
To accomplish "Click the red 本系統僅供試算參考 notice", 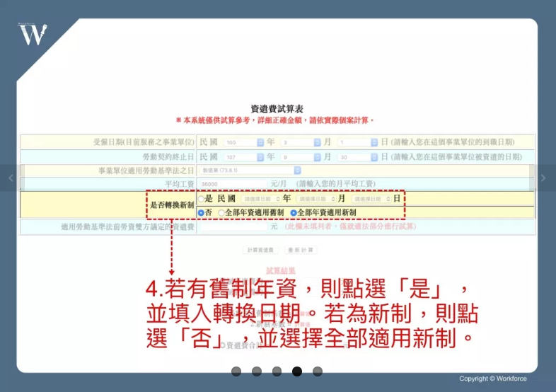I will coord(275,120).
